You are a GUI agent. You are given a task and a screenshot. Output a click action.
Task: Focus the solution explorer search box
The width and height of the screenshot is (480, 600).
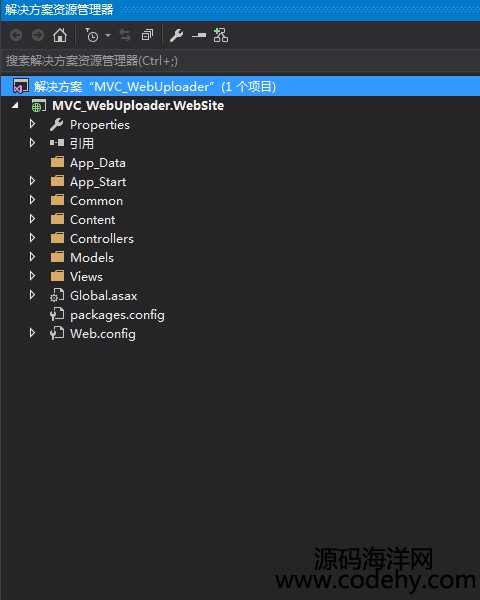pos(240,61)
